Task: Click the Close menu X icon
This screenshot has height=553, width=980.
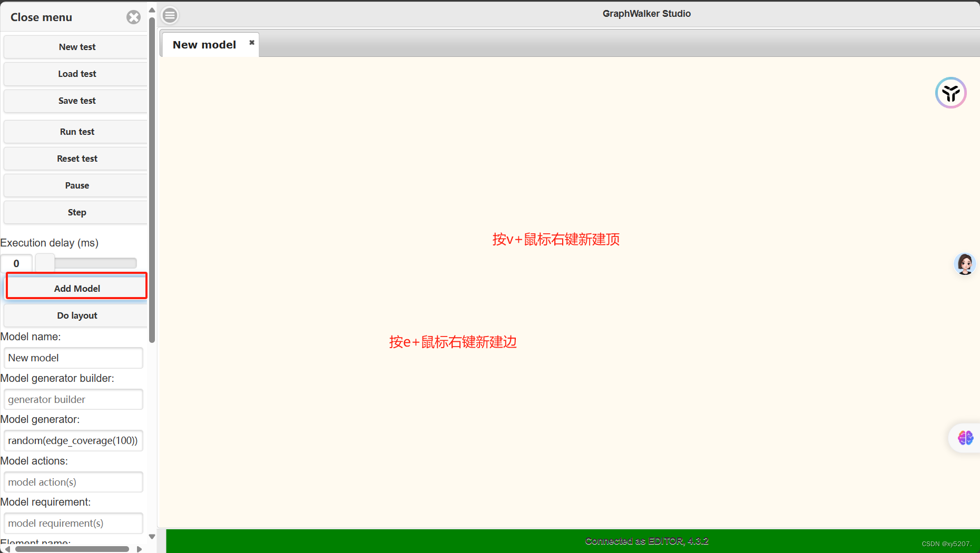Action: coord(133,17)
